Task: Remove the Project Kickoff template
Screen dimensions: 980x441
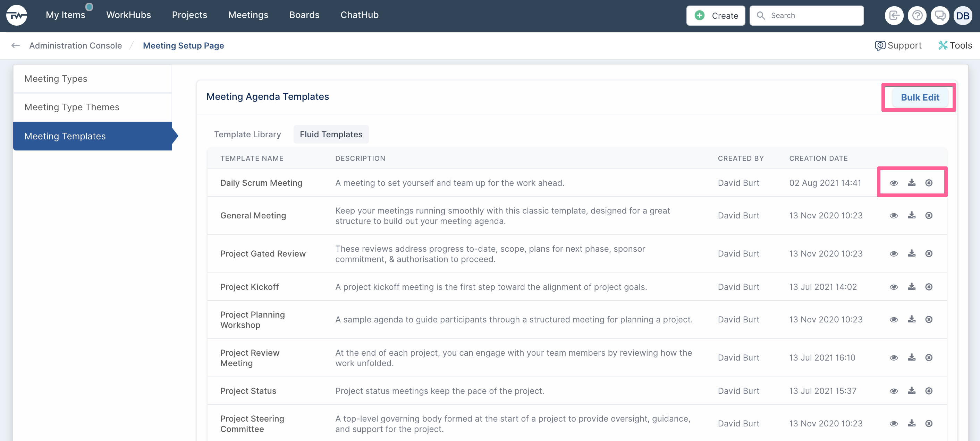Action: [929, 287]
